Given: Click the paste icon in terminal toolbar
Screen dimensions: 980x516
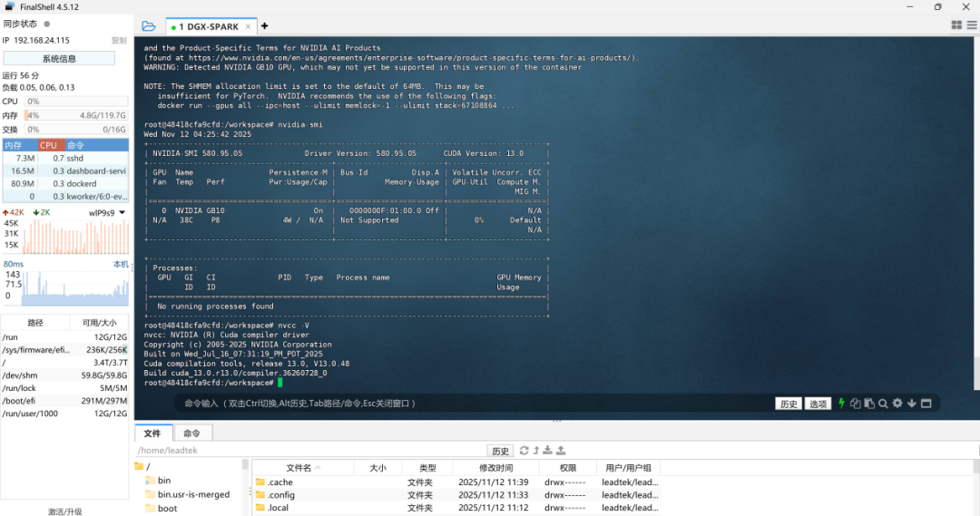Looking at the screenshot, I should 869,404.
